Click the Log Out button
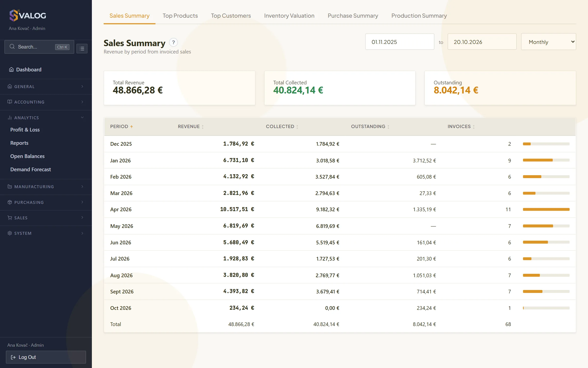The image size is (588, 368). click(46, 357)
